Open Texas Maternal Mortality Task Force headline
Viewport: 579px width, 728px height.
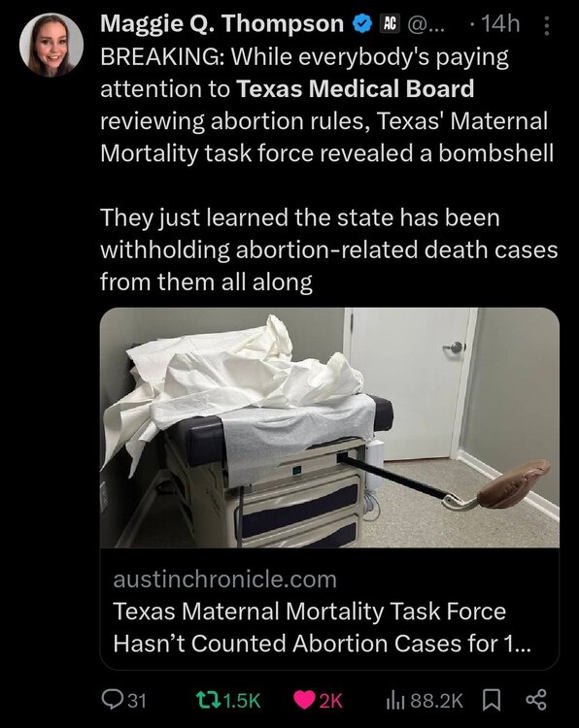pos(322,627)
